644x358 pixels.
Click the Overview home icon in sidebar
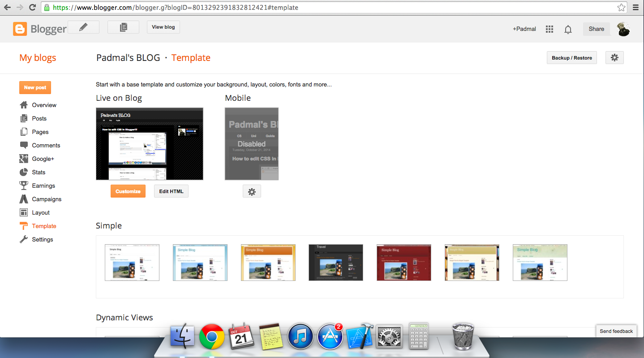(24, 105)
